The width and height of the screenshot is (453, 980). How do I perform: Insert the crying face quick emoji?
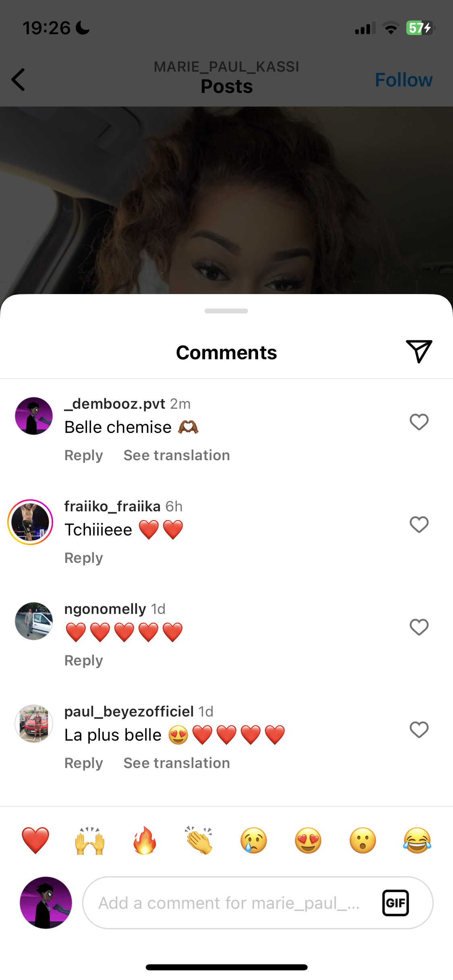point(254,840)
